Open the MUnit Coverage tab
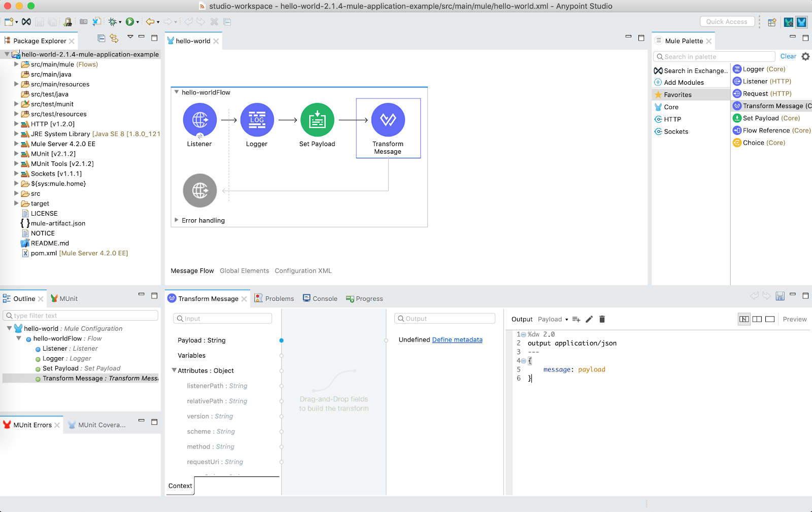Viewport: 812px width, 512px height. [x=97, y=425]
